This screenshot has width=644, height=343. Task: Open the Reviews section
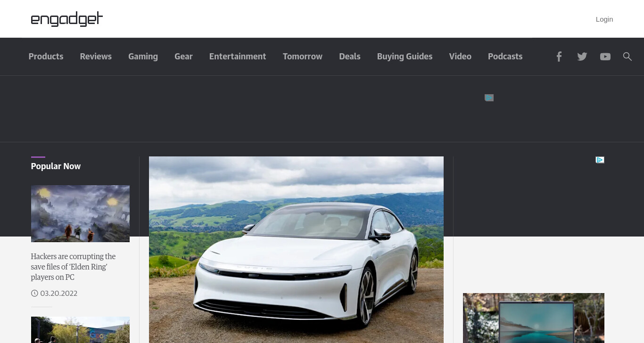tap(96, 57)
